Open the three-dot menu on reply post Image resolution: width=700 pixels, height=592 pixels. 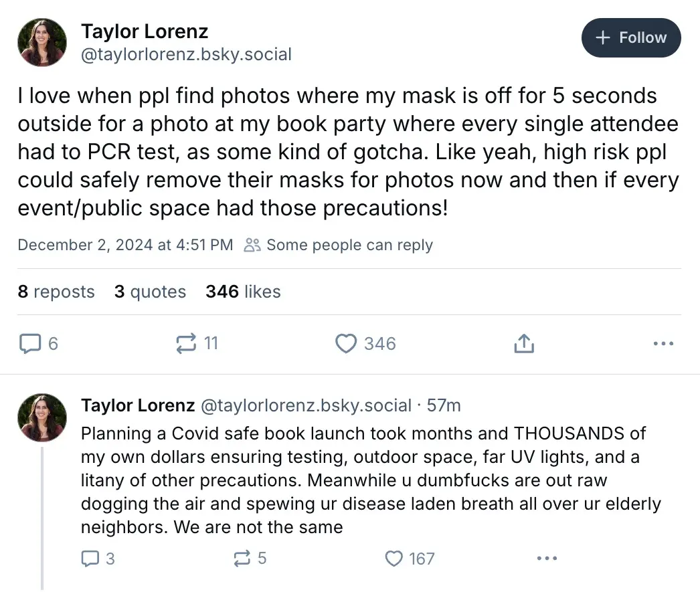[547, 559]
